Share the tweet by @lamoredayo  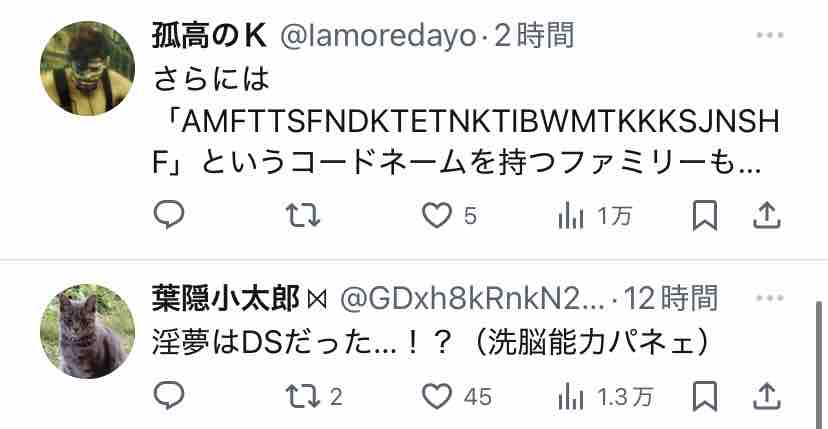click(766, 216)
